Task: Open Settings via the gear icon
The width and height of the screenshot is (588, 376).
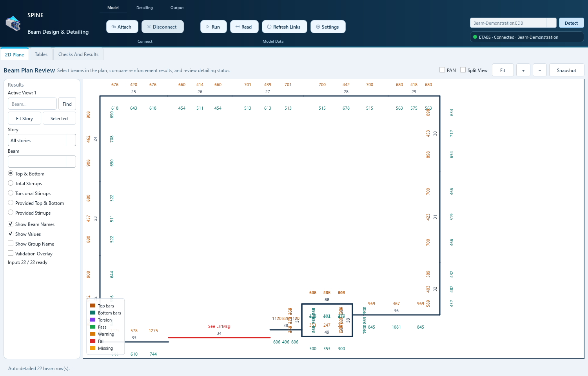Action: (318, 27)
